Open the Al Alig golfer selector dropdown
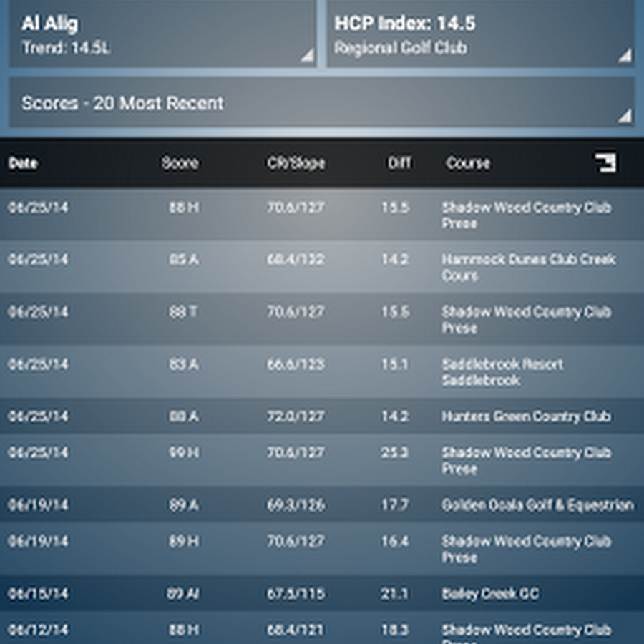Viewport: 644px width, 644px height. 162,34
